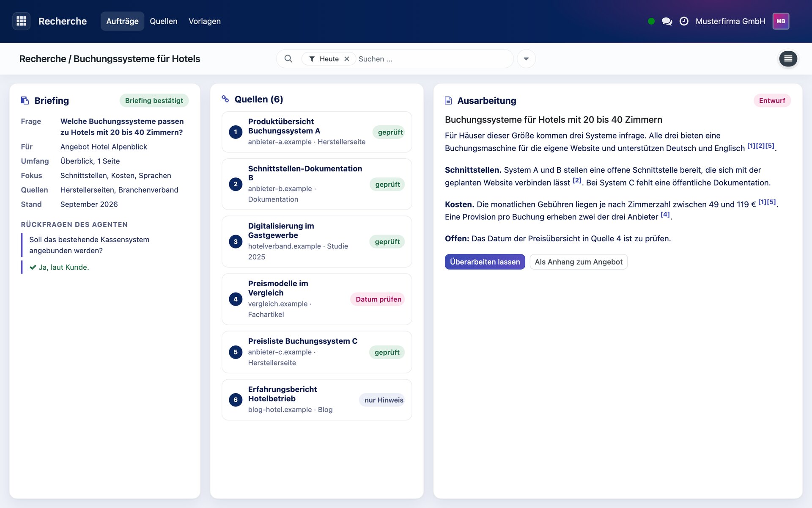Open source 2 Schnittstellen-Dokumentation B

tap(317, 184)
